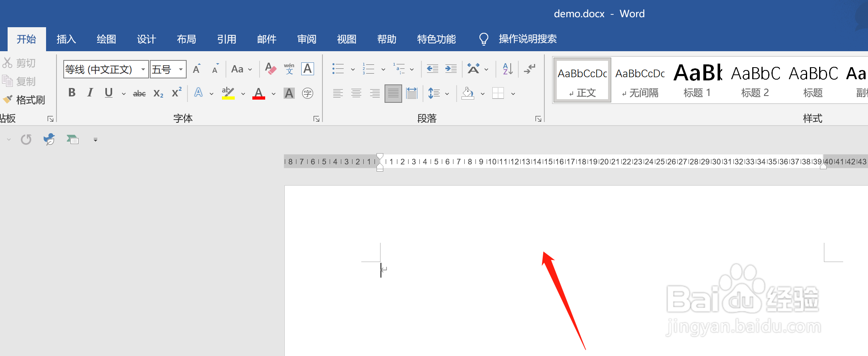
Task: Open font dialog launcher
Action: (x=316, y=119)
